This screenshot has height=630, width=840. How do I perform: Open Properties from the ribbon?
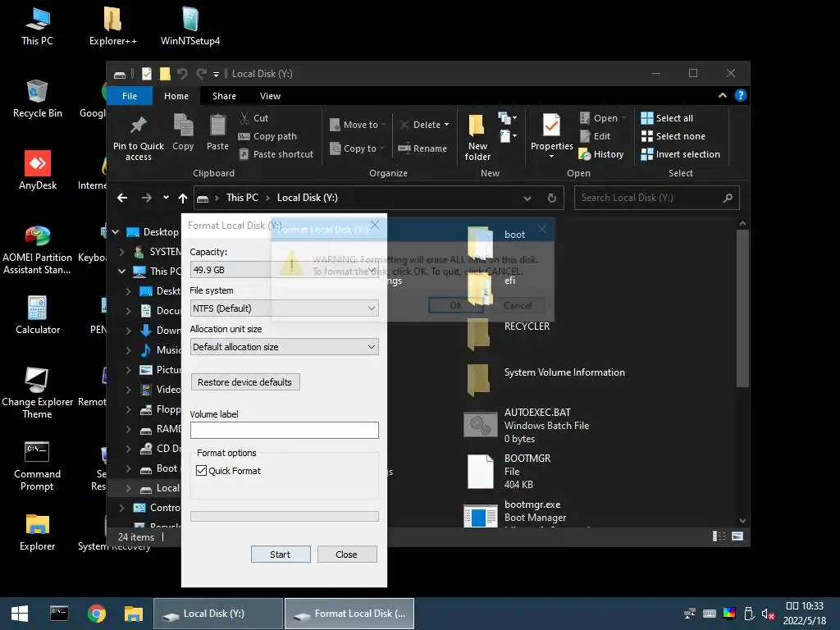pos(552,136)
